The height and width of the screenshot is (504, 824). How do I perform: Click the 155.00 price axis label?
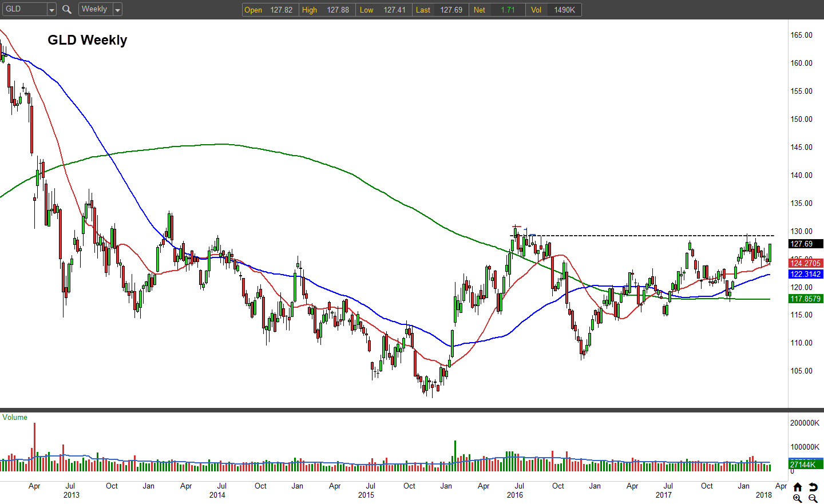802,91
